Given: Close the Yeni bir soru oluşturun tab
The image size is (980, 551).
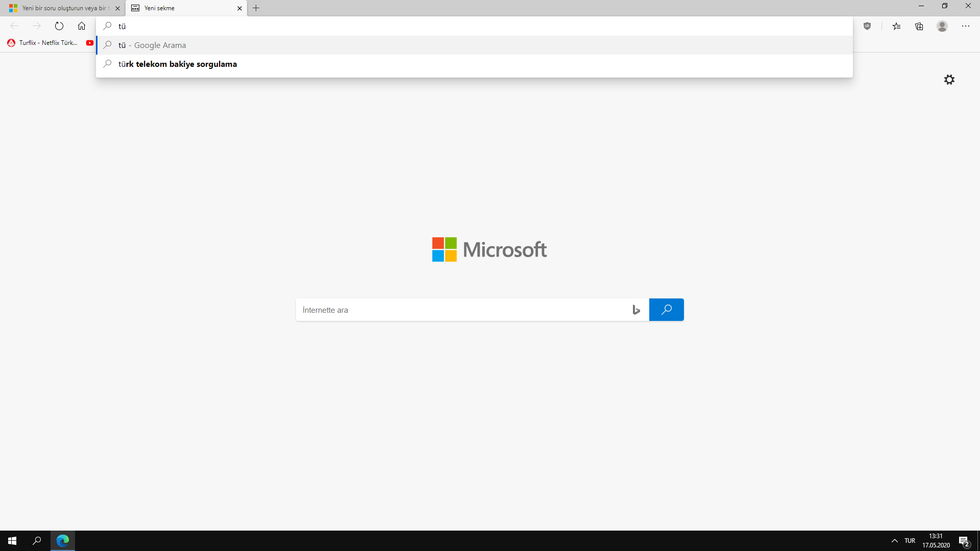Looking at the screenshot, I should click(x=118, y=8).
